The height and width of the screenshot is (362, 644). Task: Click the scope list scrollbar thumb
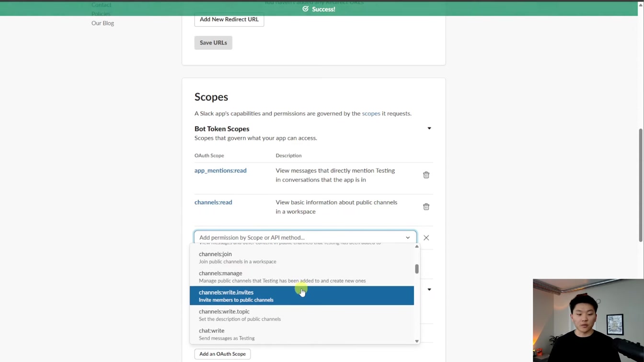417,269
